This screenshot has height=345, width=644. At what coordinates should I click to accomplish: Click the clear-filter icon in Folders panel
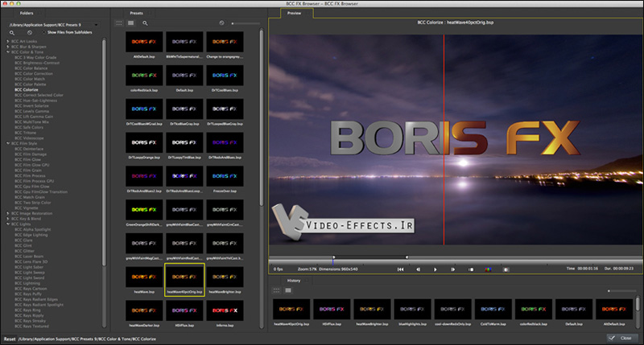point(30,32)
